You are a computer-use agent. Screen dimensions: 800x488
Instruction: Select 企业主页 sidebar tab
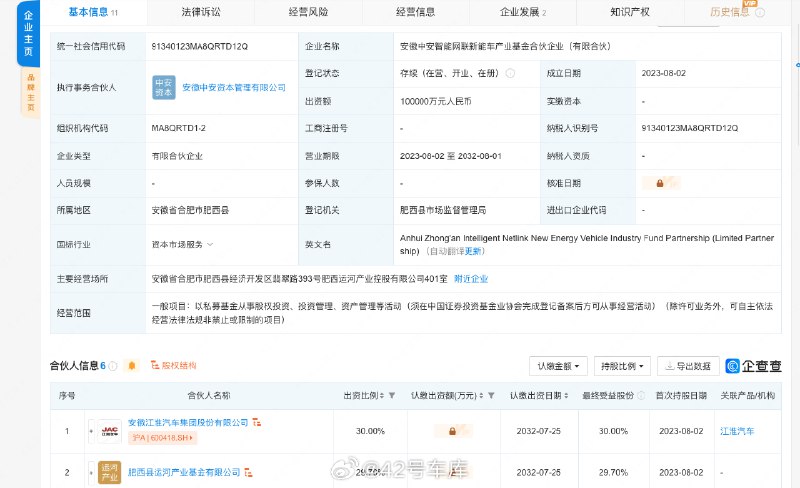point(29,34)
